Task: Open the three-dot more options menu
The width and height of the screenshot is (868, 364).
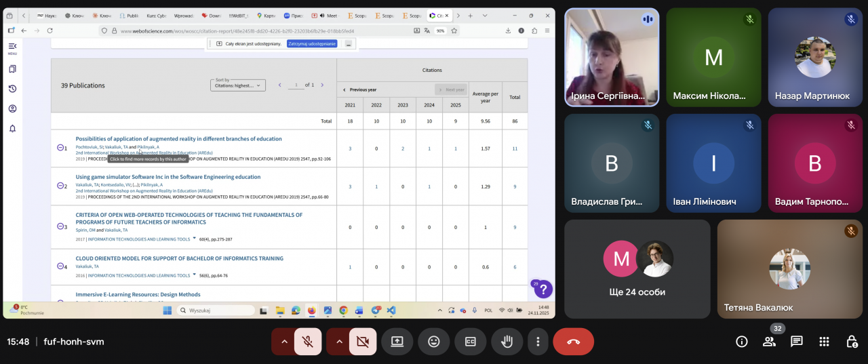Action: [538, 342]
